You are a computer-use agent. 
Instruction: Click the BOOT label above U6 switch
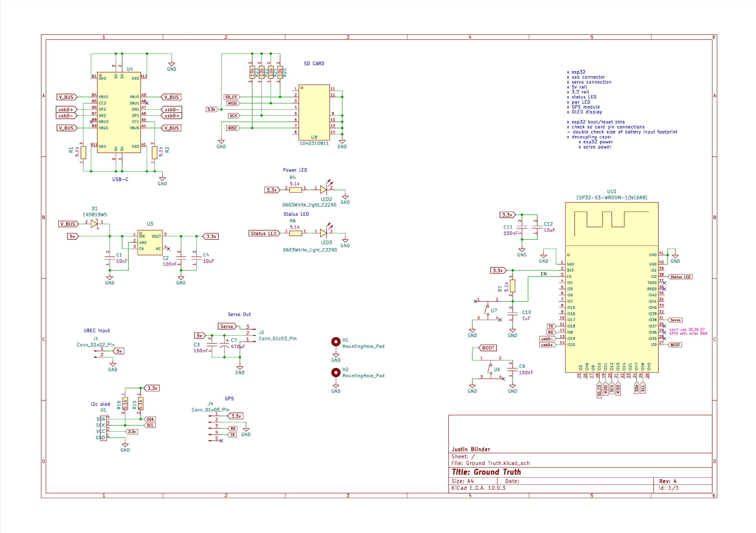click(488, 348)
